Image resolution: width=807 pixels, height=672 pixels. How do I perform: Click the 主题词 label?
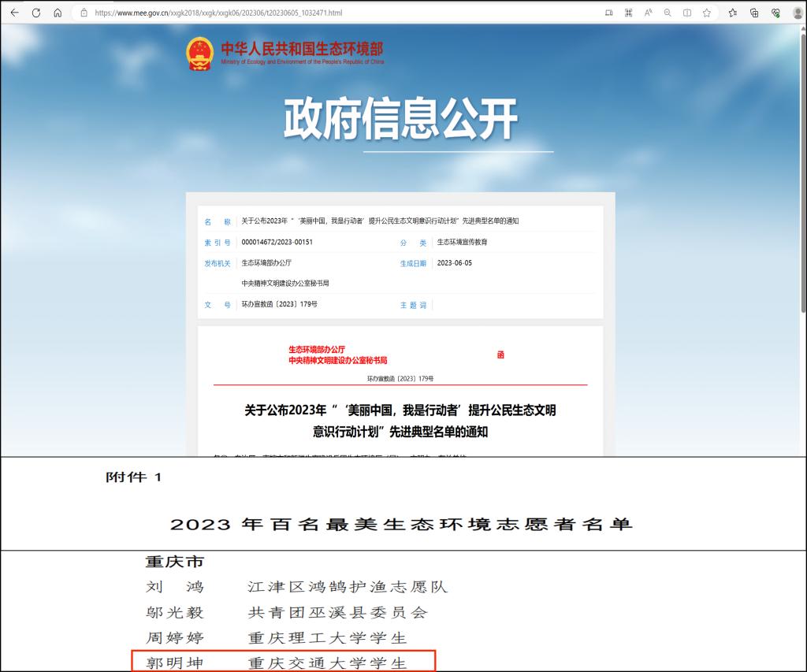click(x=413, y=305)
